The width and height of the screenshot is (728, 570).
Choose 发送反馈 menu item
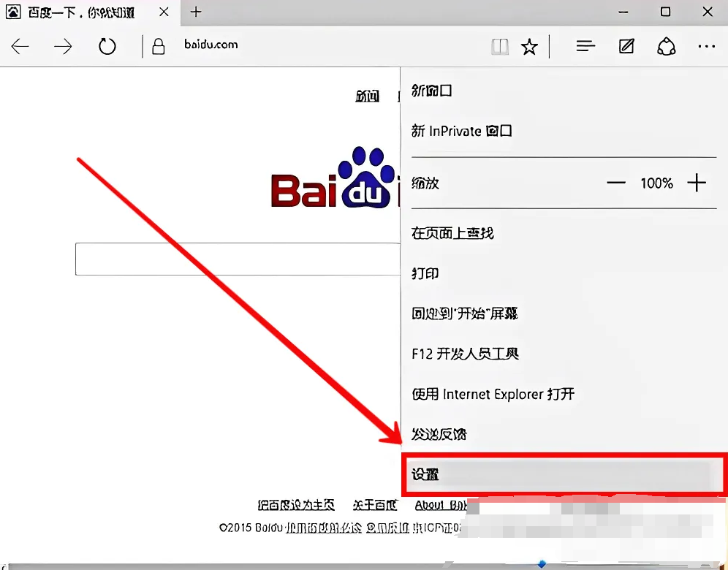(564, 435)
